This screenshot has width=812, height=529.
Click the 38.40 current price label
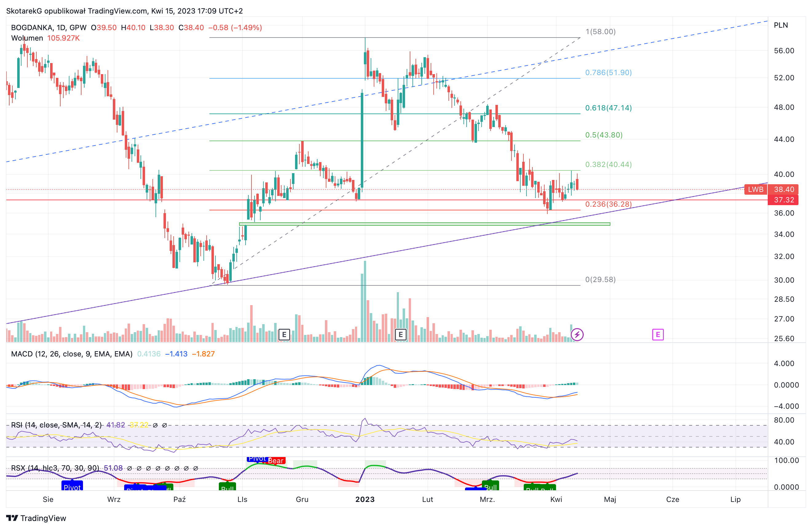784,189
